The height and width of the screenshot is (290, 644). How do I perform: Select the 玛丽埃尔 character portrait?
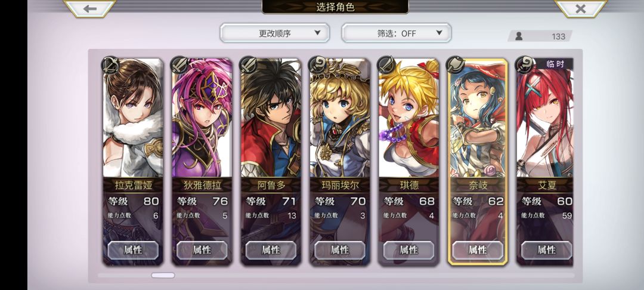coord(340,118)
